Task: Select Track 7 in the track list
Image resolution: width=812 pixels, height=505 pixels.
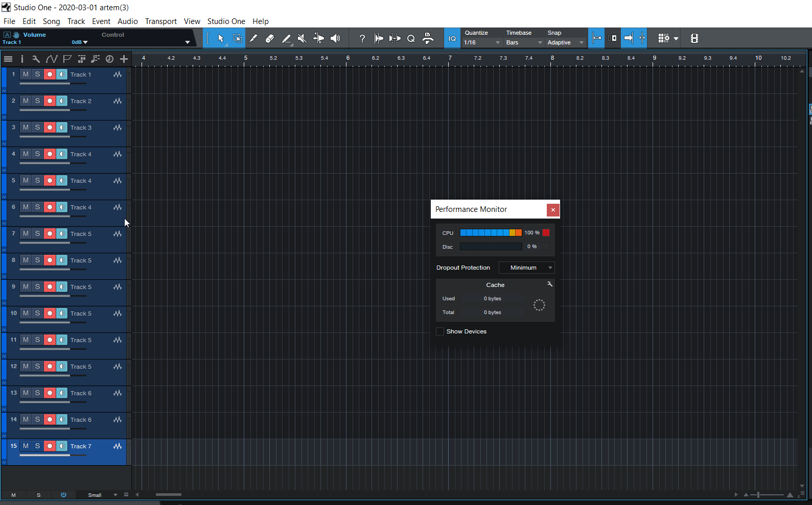Action: (x=81, y=446)
